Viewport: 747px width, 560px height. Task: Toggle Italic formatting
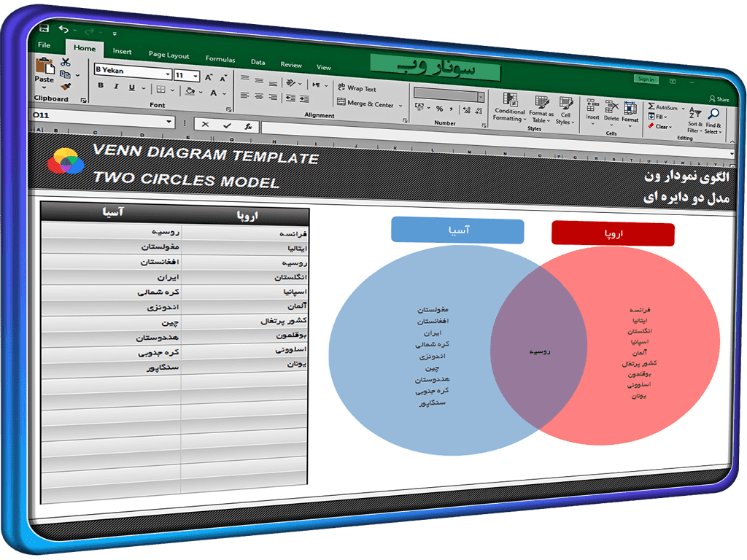click(116, 86)
